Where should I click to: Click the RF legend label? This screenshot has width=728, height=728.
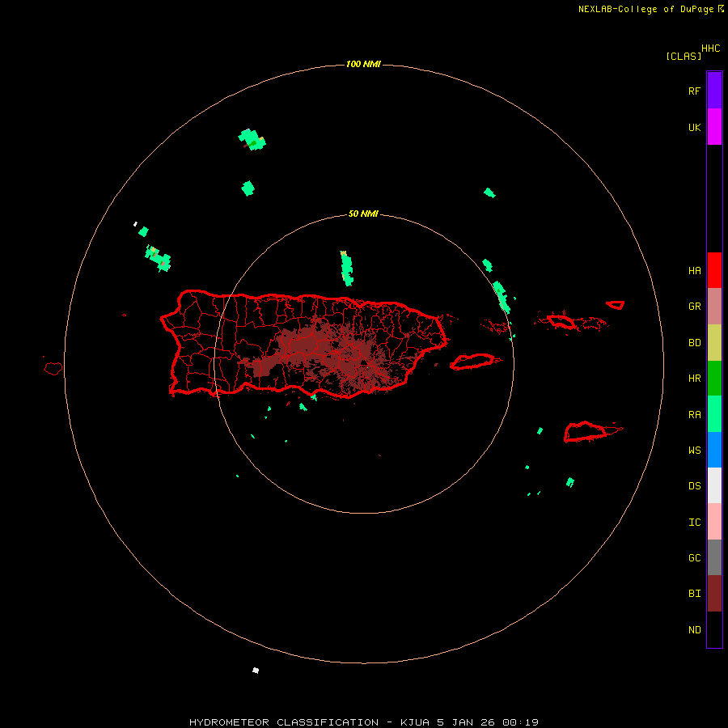point(694,91)
